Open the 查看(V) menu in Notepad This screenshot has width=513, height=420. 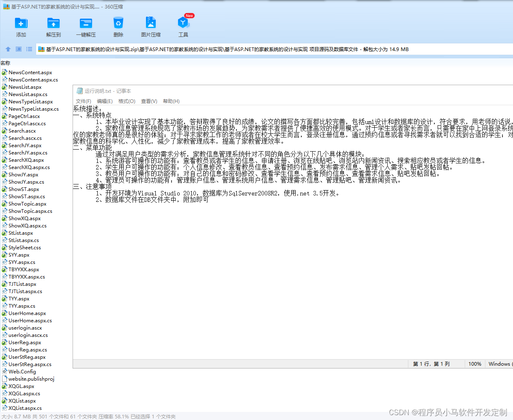pos(149,101)
